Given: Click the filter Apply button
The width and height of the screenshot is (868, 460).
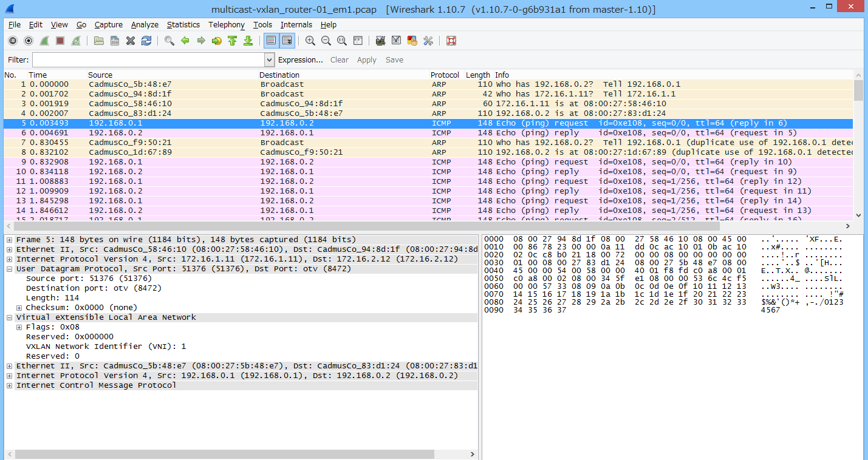Looking at the screenshot, I should click(x=367, y=59).
